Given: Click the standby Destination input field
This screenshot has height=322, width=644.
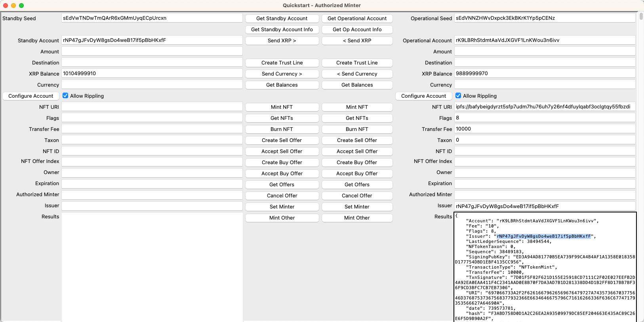Looking at the screenshot, I should 152,63.
